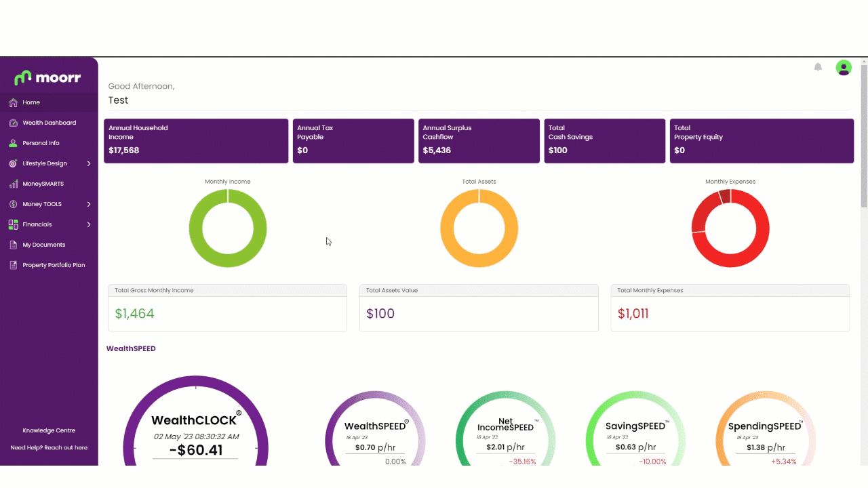Go to Home menu item
The width and height of the screenshot is (868, 488).
(x=49, y=102)
